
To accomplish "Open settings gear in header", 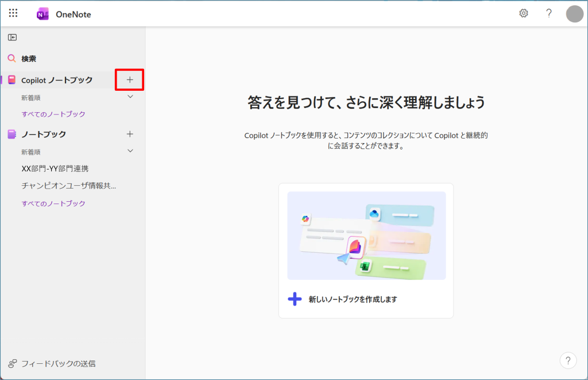I will 524,14.
